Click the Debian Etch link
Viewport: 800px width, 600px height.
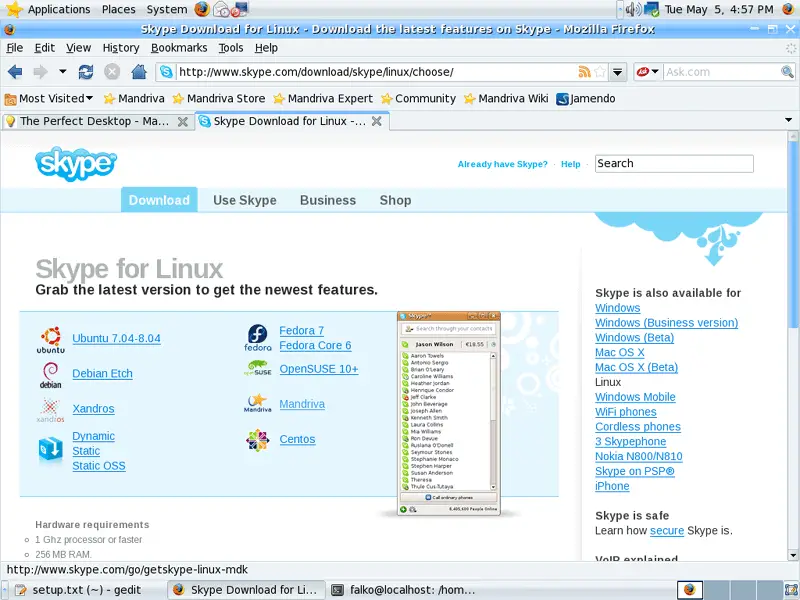click(103, 373)
